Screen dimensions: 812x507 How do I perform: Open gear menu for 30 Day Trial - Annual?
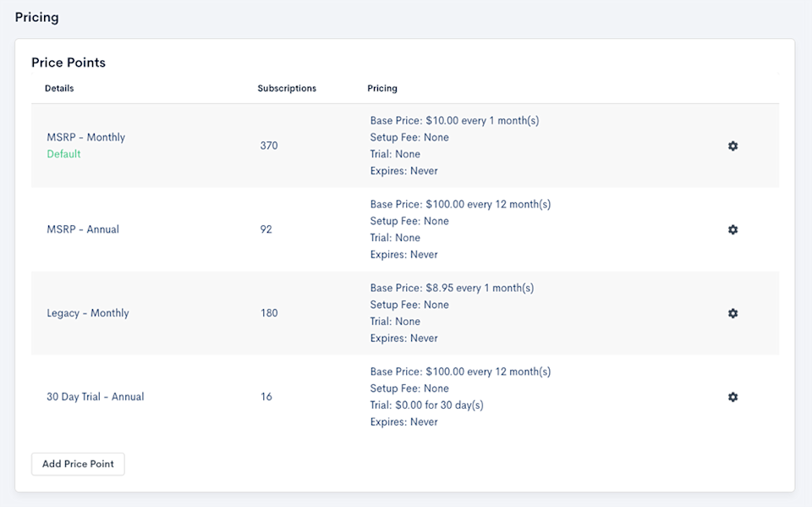pos(732,397)
